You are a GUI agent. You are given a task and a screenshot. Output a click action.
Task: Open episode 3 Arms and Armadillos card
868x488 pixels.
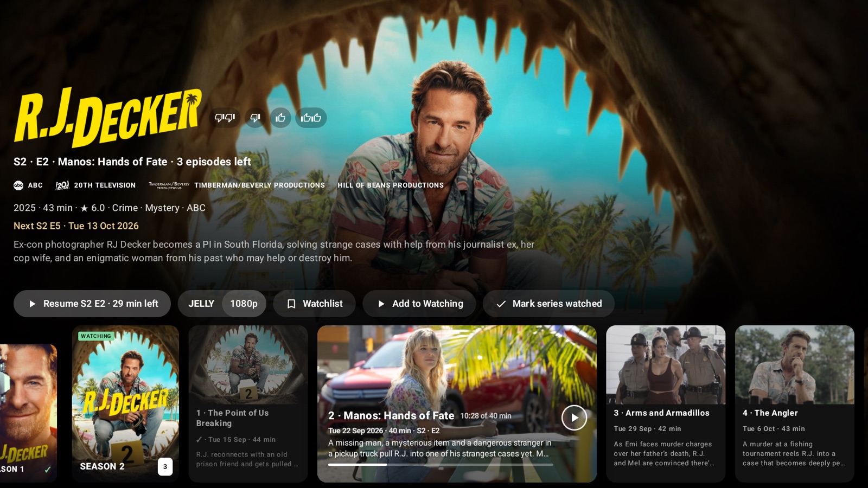tap(666, 404)
